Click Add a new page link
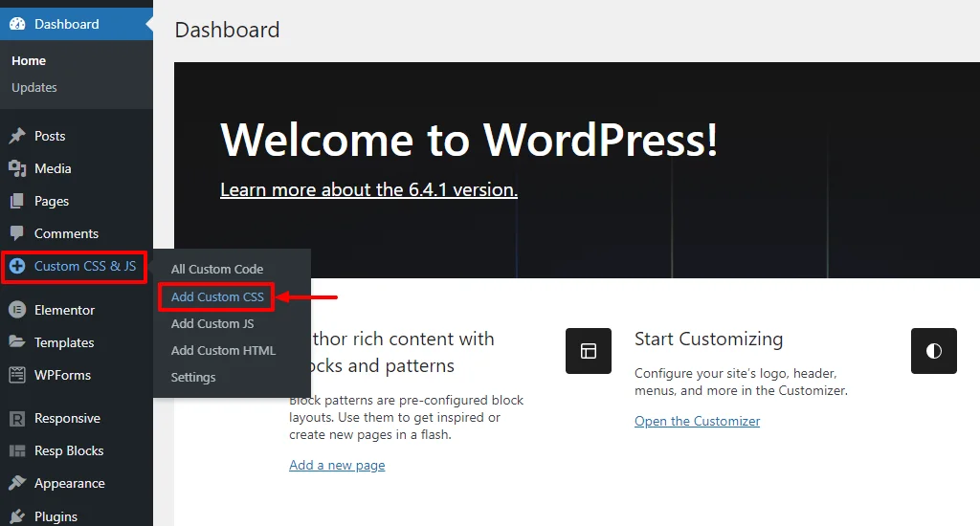Screen dimensions: 980x526 point(337,465)
